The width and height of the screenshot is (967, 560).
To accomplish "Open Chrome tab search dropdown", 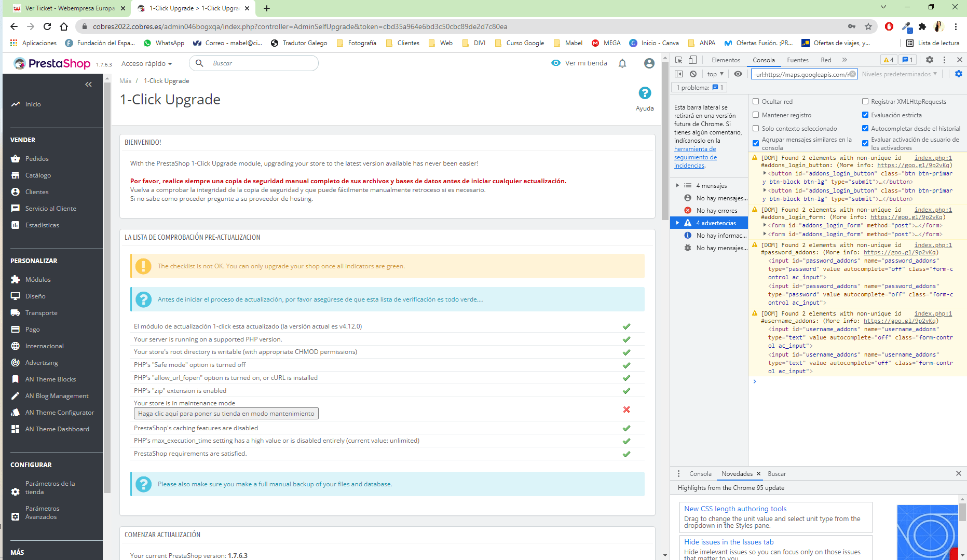I will 883,7.
